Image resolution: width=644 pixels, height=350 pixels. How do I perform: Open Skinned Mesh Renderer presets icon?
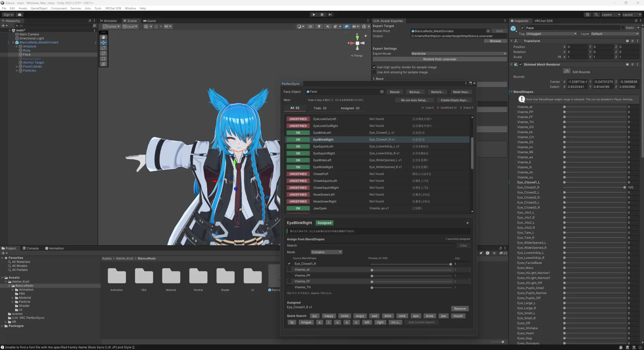(x=632, y=64)
